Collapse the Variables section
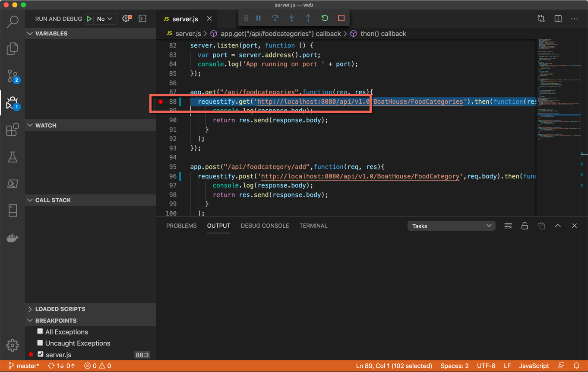The height and width of the screenshot is (372, 588). click(x=51, y=33)
